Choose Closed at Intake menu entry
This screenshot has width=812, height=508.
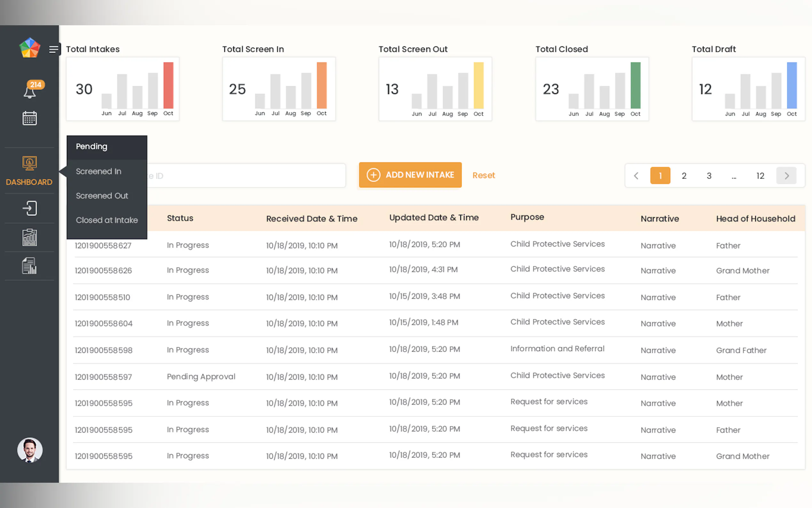tap(107, 220)
